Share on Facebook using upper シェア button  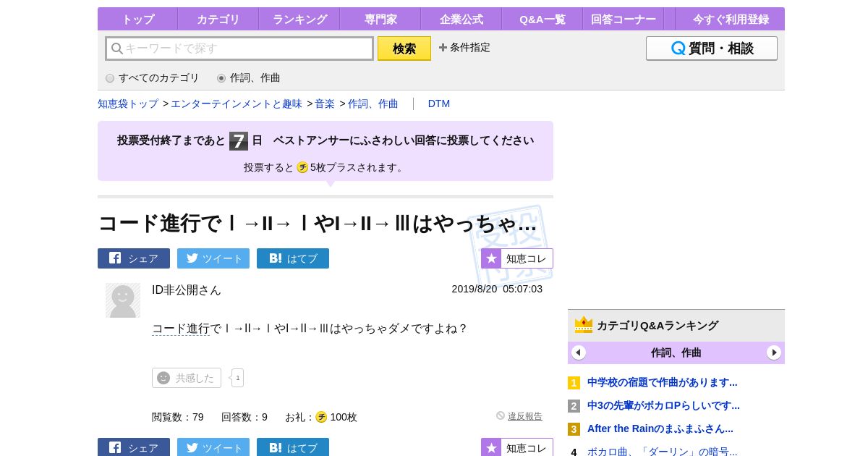point(134,258)
